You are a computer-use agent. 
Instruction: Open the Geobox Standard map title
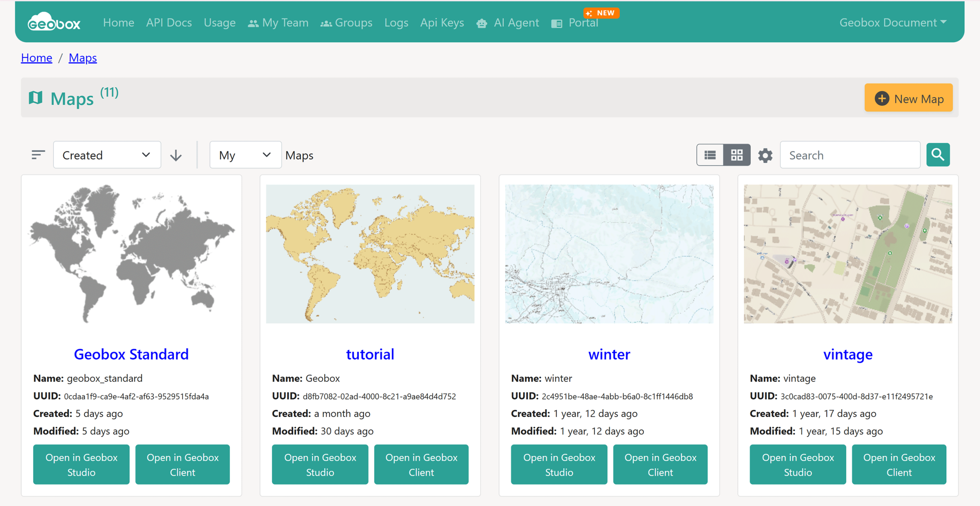pyautogui.click(x=131, y=354)
